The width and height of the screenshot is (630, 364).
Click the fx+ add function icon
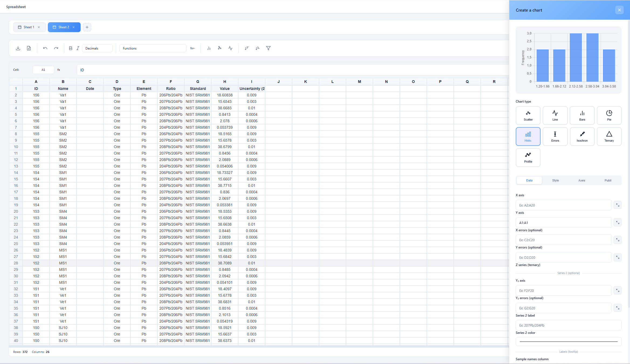click(192, 48)
